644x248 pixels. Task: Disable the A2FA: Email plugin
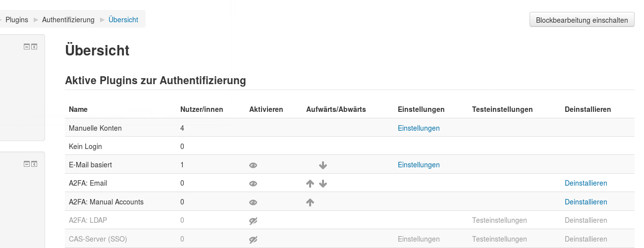253,184
